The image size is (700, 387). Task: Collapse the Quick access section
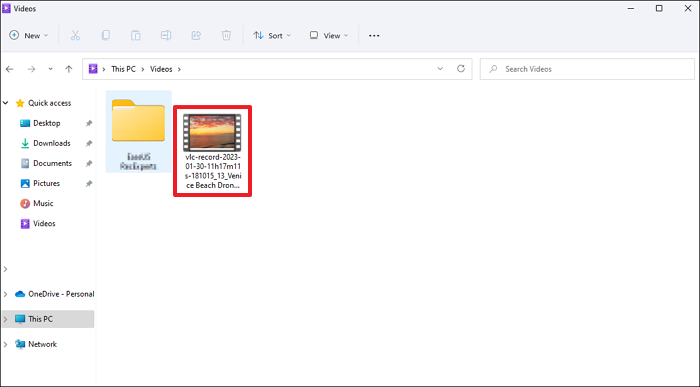(x=6, y=103)
